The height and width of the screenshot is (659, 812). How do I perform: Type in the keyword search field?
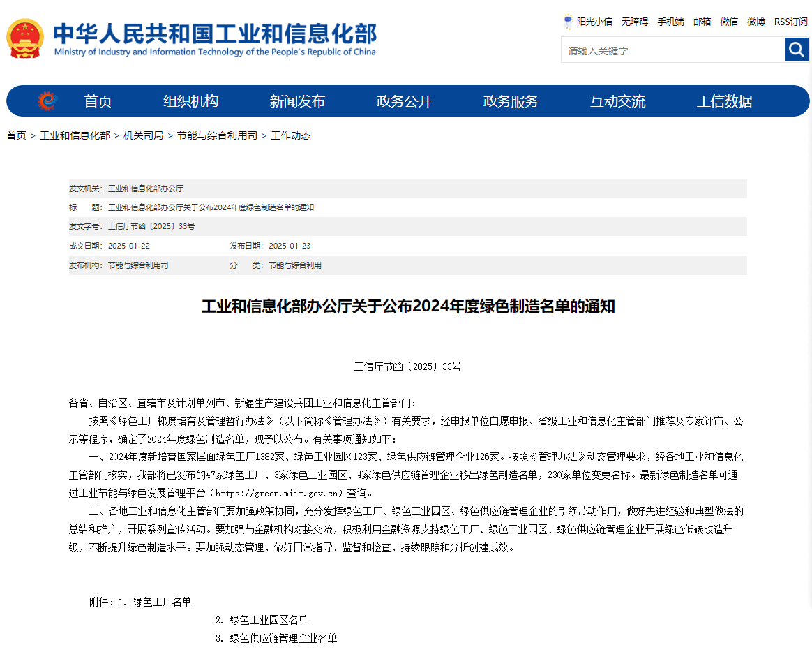[x=672, y=50]
